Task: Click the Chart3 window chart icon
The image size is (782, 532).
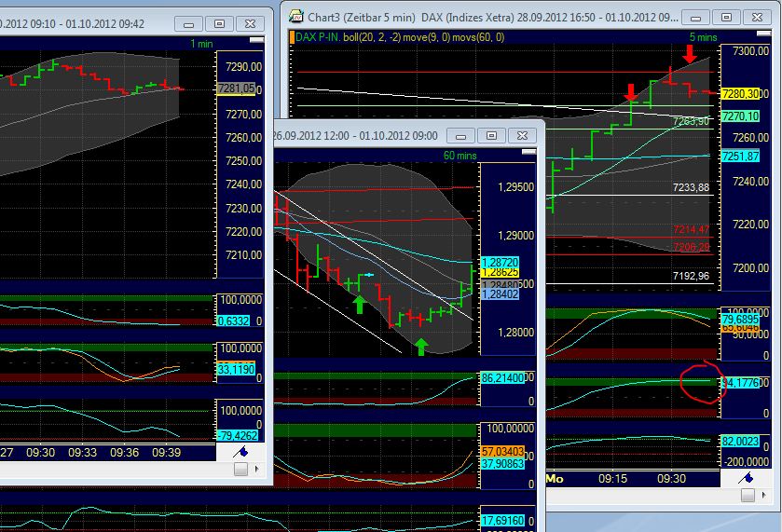Action: [x=296, y=17]
